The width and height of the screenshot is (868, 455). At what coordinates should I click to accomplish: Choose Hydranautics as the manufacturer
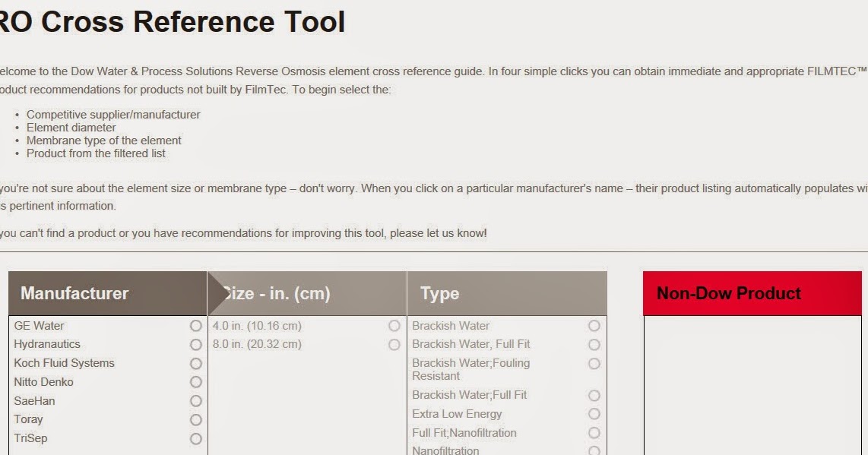click(196, 344)
